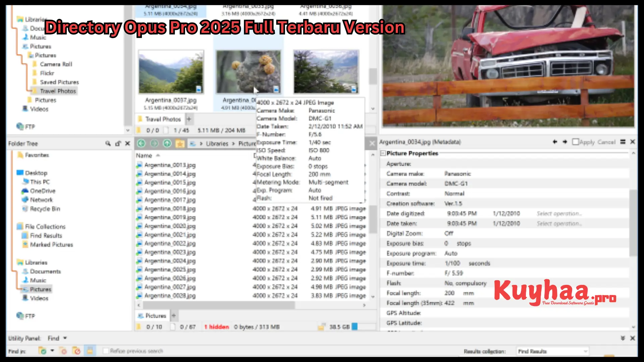Screen dimensions: 644x362
Task: Switch to the Travel Photos tab
Action: [162, 119]
